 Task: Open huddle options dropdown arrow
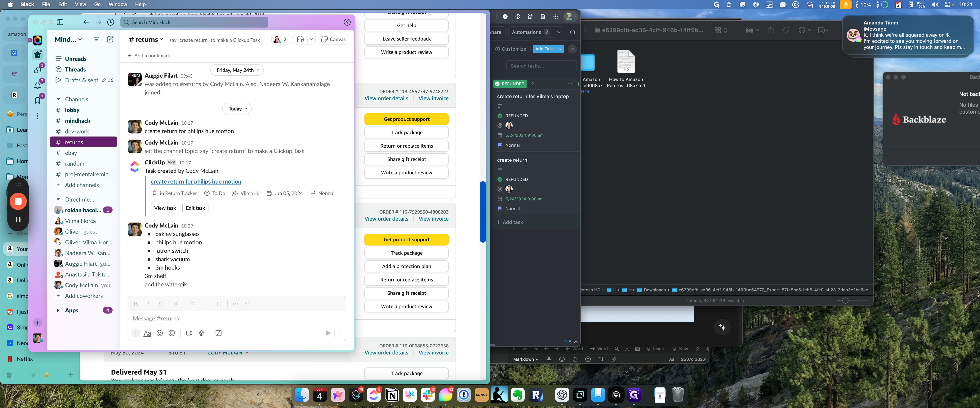(311, 39)
